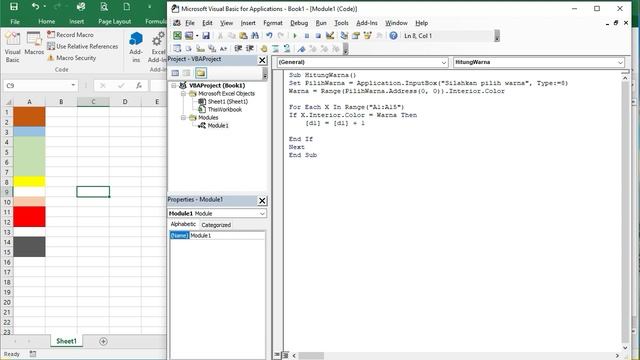Select the red filled cell A11
Image resolution: width=640 pixels, height=360 pixels.
(29, 212)
